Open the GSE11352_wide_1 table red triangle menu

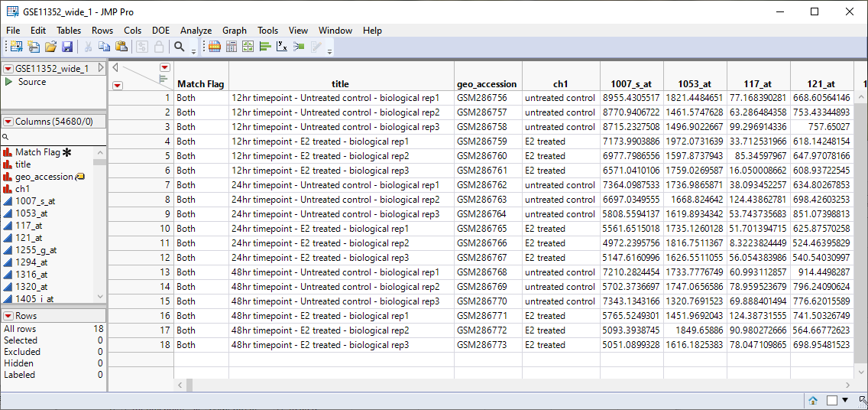pos(8,69)
